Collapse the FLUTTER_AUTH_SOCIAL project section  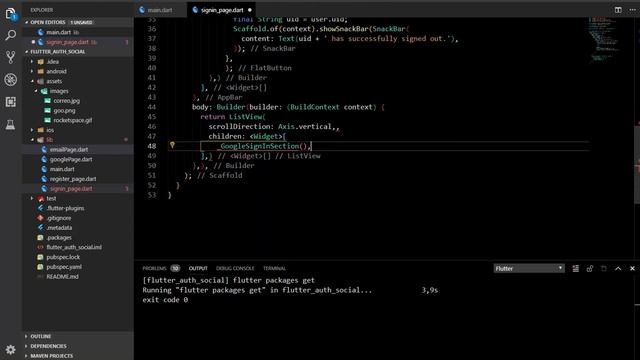pyautogui.click(x=78, y=52)
